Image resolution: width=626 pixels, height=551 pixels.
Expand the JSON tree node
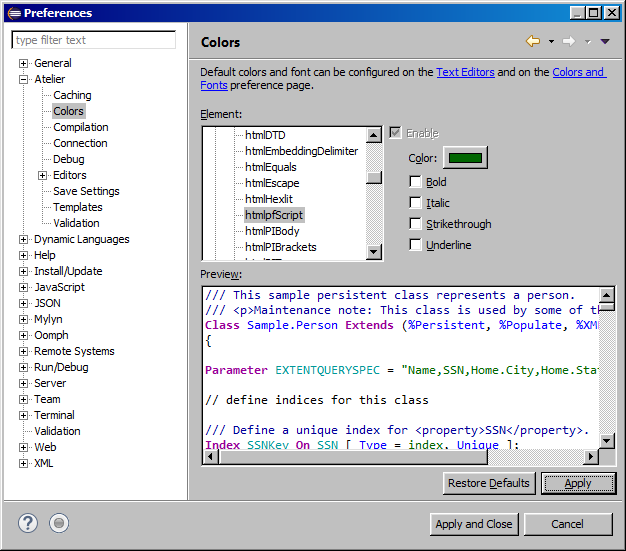(24, 303)
